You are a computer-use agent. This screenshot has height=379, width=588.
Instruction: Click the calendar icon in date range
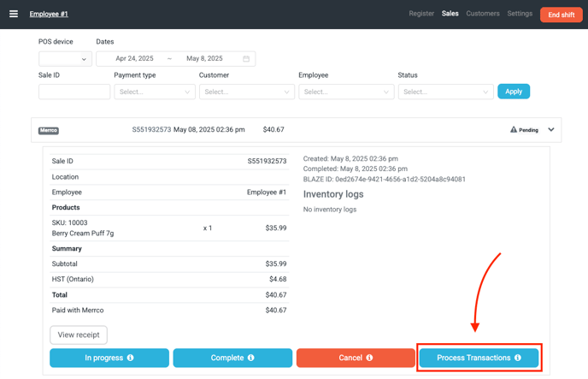point(246,59)
